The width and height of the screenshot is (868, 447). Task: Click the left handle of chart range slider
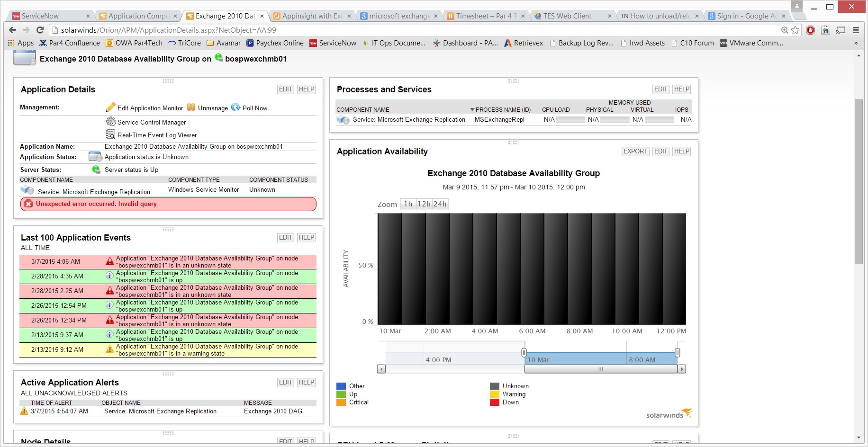click(524, 353)
